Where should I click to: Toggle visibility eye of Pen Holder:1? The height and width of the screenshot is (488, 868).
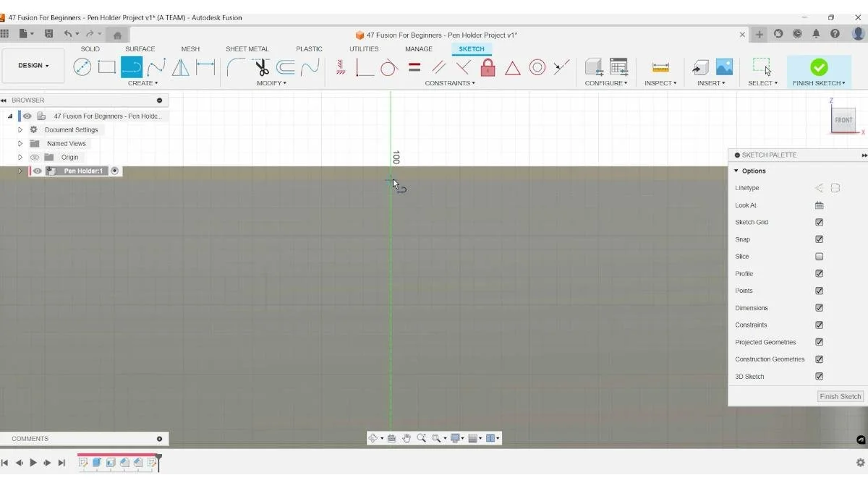(38, 171)
